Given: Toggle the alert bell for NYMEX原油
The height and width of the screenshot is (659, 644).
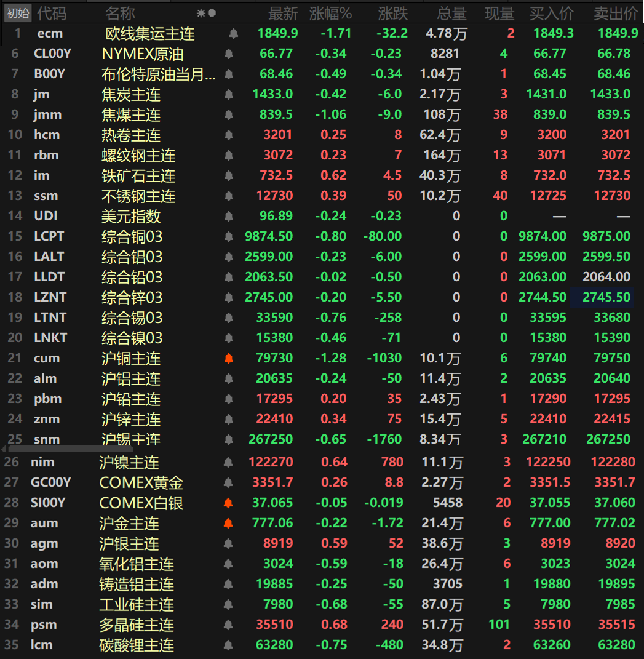Looking at the screenshot, I should [x=229, y=54].
